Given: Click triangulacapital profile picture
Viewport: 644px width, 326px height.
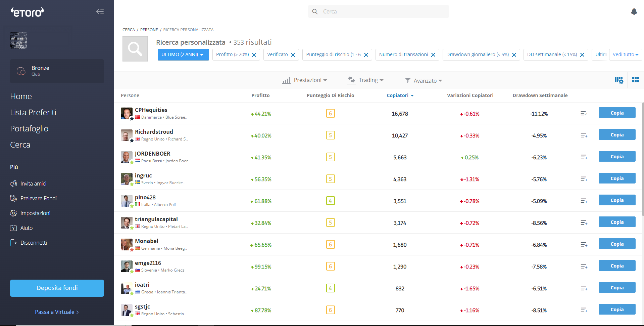Looking at the screenshot, I should tap(127, 223).
